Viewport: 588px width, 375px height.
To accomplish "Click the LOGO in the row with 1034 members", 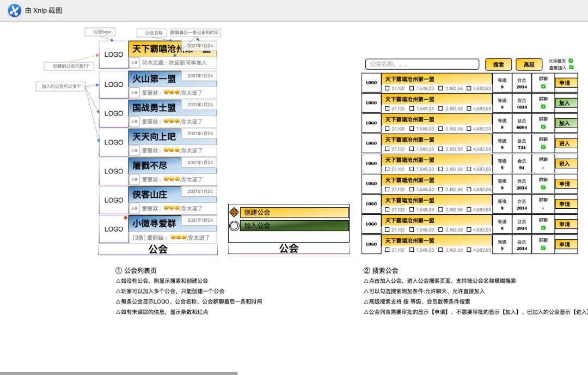I will pos(371,103).
